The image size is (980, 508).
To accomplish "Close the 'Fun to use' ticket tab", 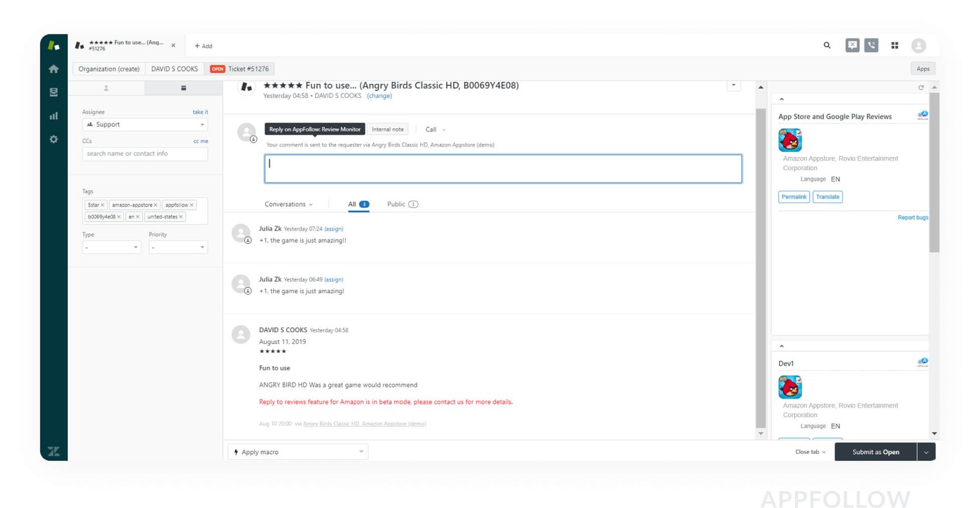I will point(174,46).
